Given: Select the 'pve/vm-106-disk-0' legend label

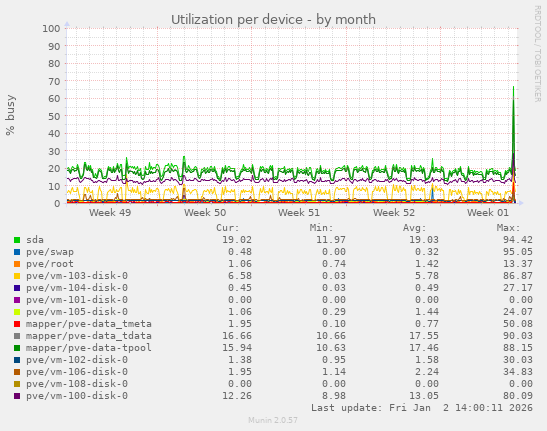Looking at the screenshot, I should (77, 372).
